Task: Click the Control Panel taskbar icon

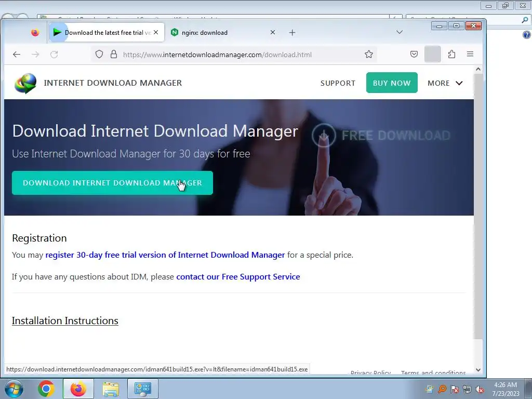Action: [142, 389]
